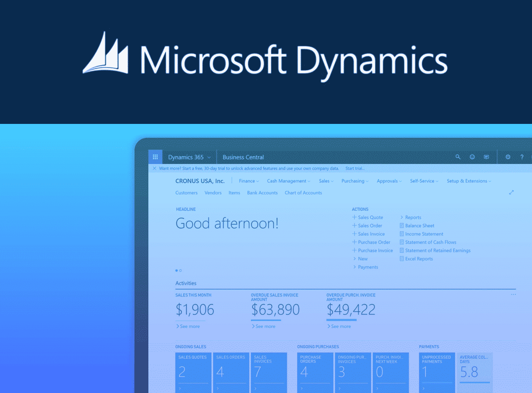Click the $49,422 overdue amount

point(351,310)
